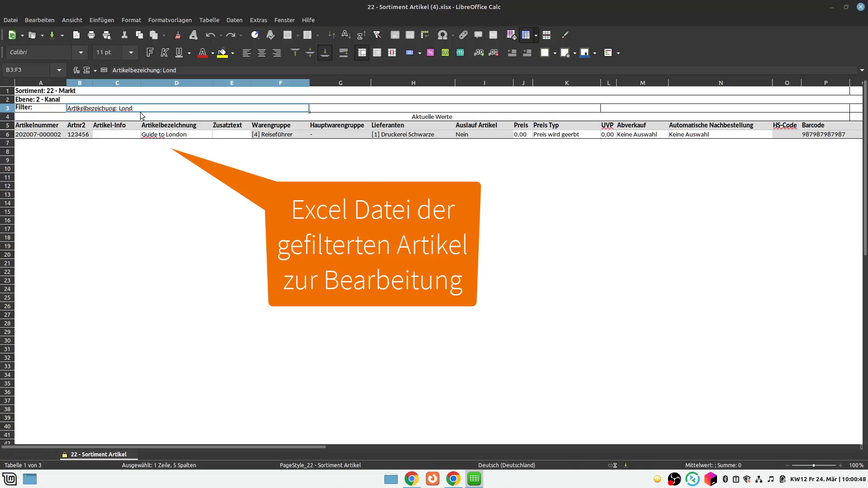Format the cell as number
The width and height of the screenshot is (868, 488).
(x=445, y=53)
